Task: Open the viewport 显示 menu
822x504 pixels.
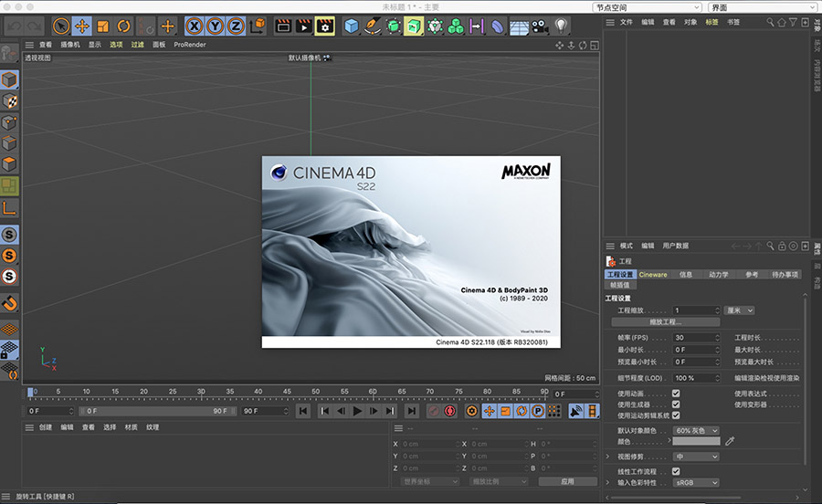Action: click(x=95, y=45)
